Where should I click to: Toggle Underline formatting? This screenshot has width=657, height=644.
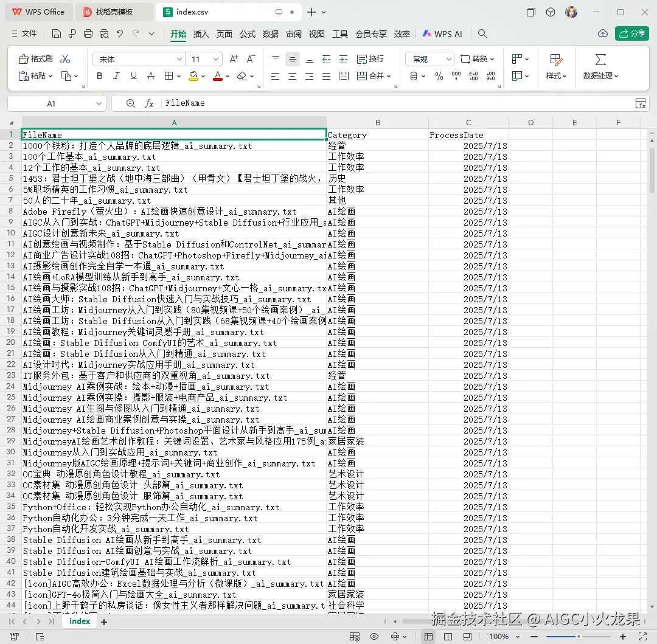(x=134, y=76)
